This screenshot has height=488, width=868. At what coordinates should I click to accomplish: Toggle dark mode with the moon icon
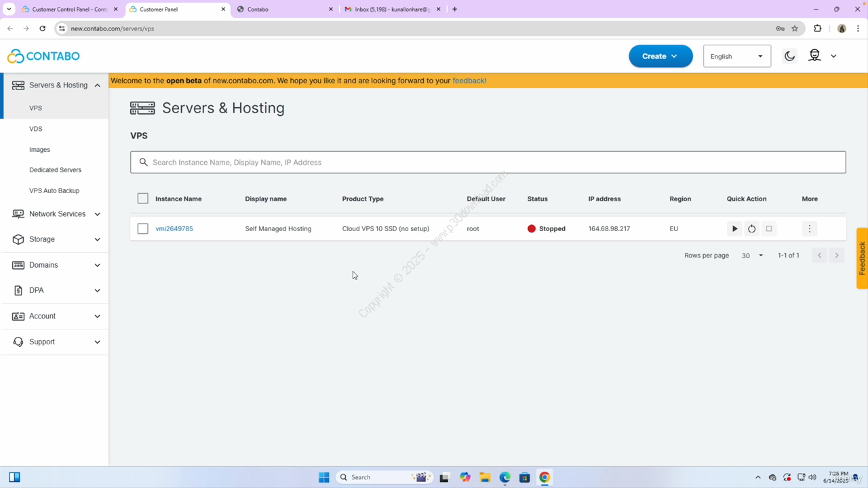[789, 56]
